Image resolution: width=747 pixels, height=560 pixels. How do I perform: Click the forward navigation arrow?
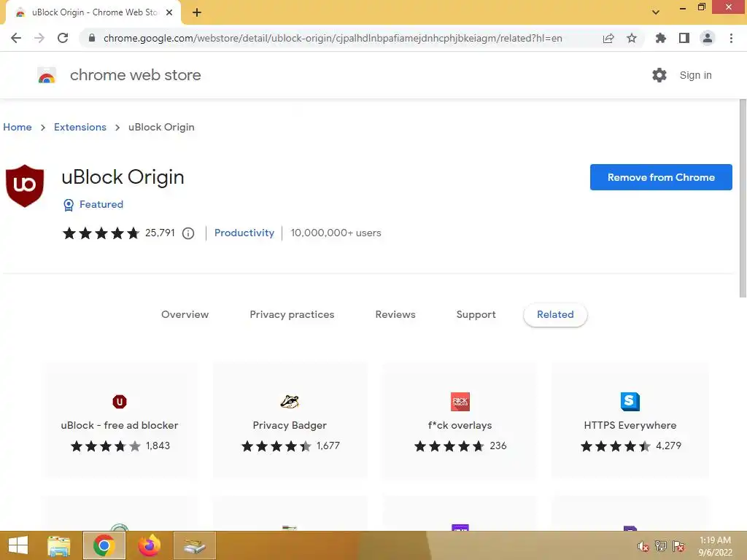pyautogui.click(x=39, y=38)
